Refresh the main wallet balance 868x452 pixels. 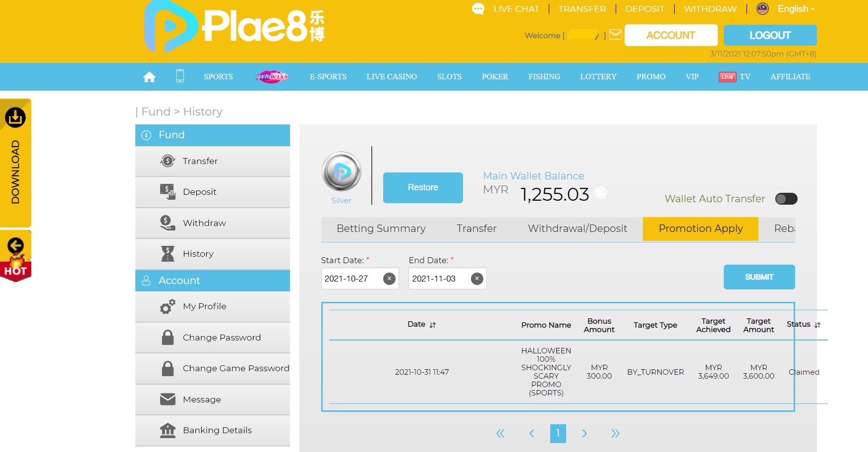click(x=600, y=193)
